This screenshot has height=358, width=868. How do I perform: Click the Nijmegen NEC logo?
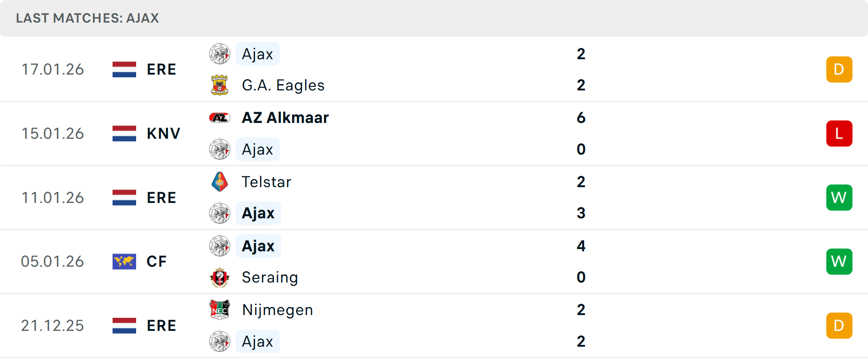[220, 310]
